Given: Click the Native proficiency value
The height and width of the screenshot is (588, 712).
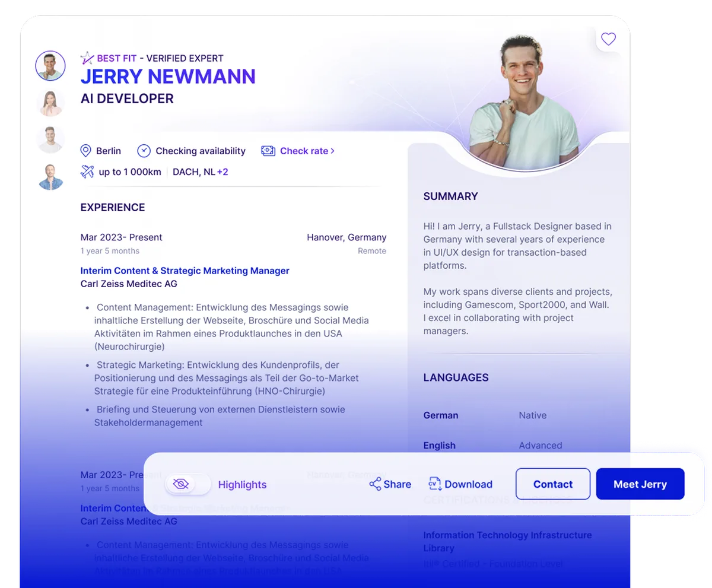Looking at the screenshot, I should (x=533, y=415).
